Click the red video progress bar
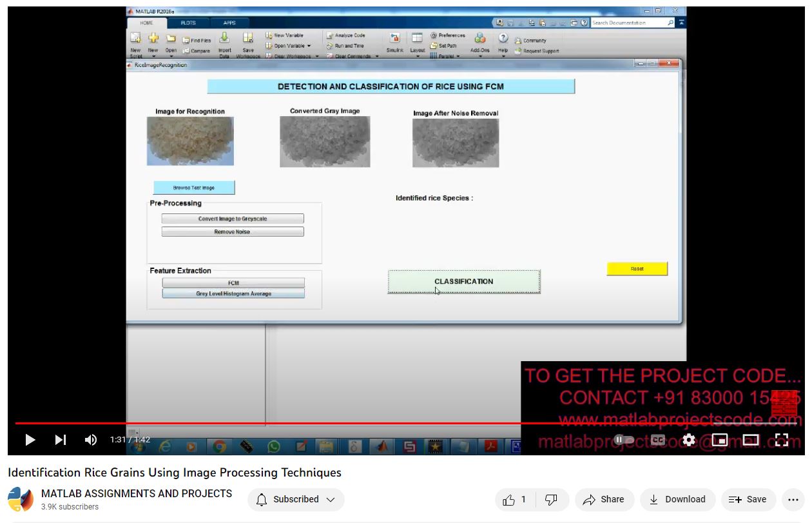This screenshot has width=812, height=523. point(406,424)
